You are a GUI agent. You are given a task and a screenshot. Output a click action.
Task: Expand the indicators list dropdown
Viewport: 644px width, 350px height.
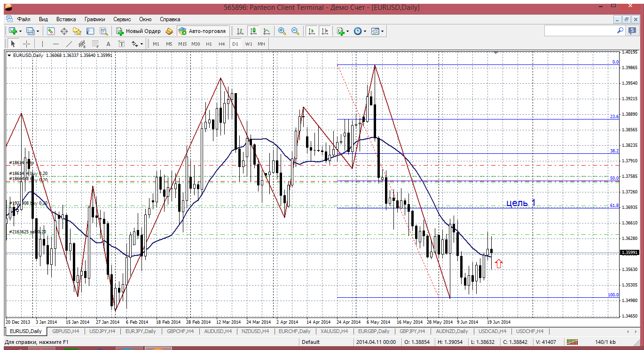[347, 31]
